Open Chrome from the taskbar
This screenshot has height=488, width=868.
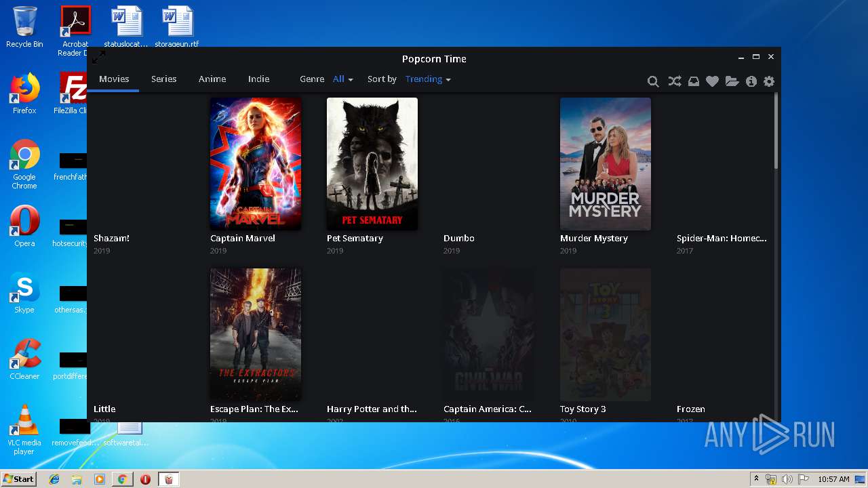[x=122, y=479]
